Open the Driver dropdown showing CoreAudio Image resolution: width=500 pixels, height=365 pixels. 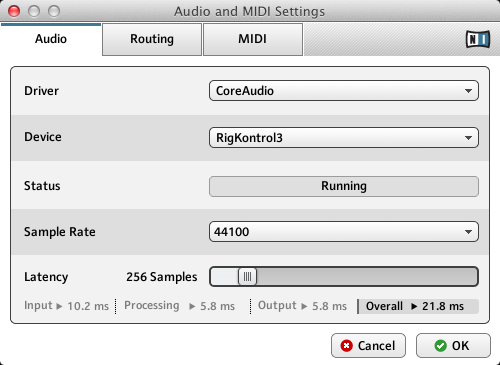344,91
